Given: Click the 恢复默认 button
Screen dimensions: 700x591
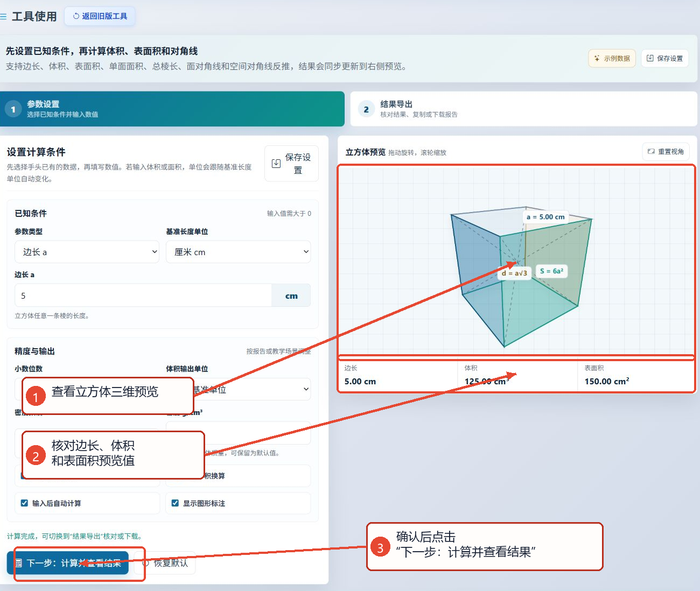Looking at the screenshot, I should (165, 563).
